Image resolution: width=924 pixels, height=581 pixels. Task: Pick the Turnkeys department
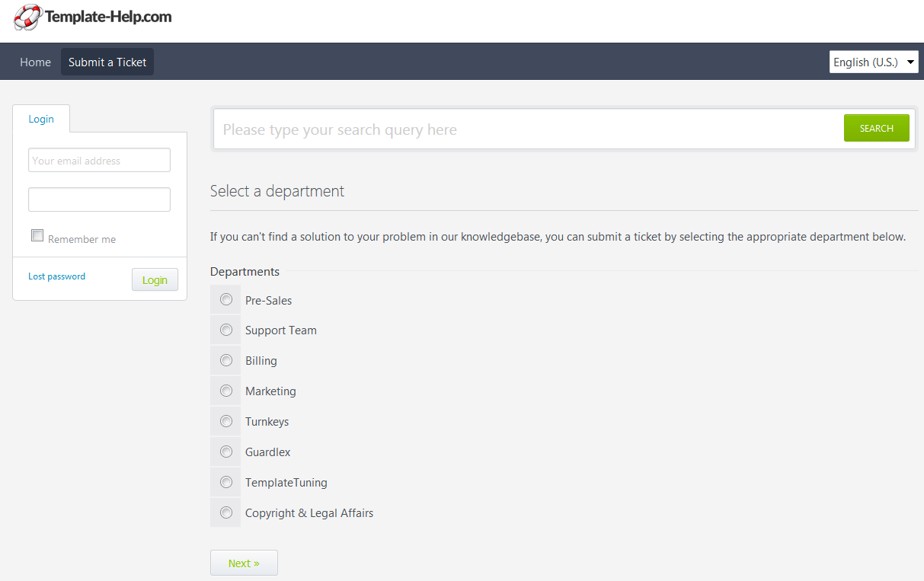[225, 421]
